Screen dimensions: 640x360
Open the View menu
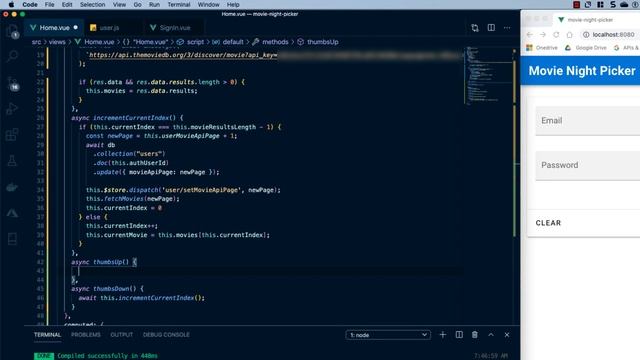click(119, 4)
